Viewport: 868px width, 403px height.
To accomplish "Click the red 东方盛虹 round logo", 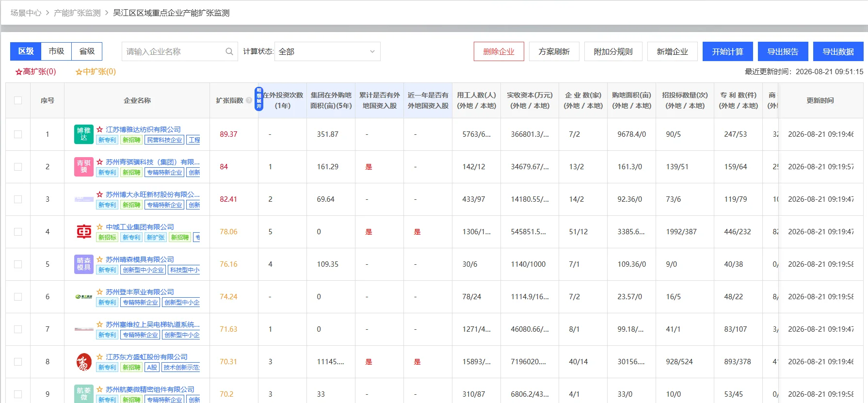I will pyautogui.click(x=84, y=362).
